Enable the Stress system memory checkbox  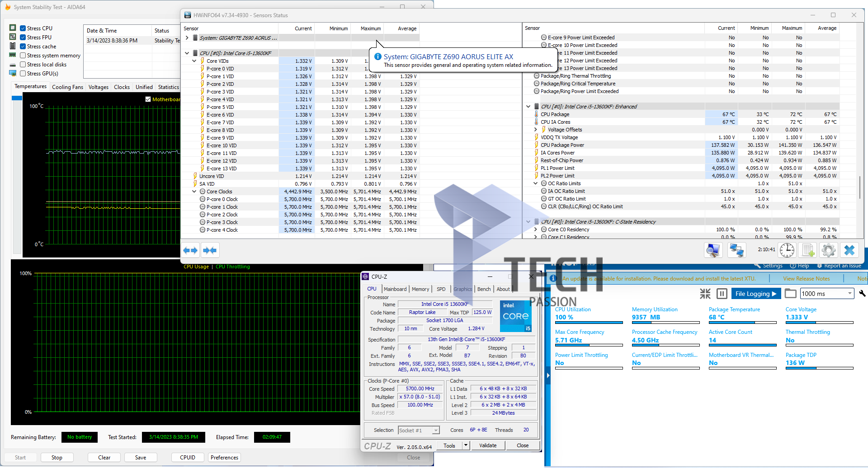tap(23, 56)
